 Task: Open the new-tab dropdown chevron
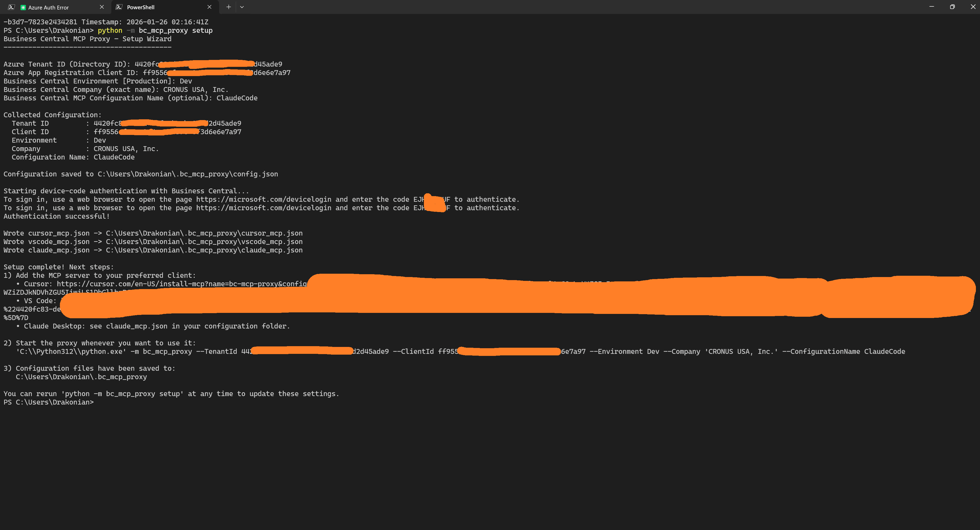(x=242, y=7)
